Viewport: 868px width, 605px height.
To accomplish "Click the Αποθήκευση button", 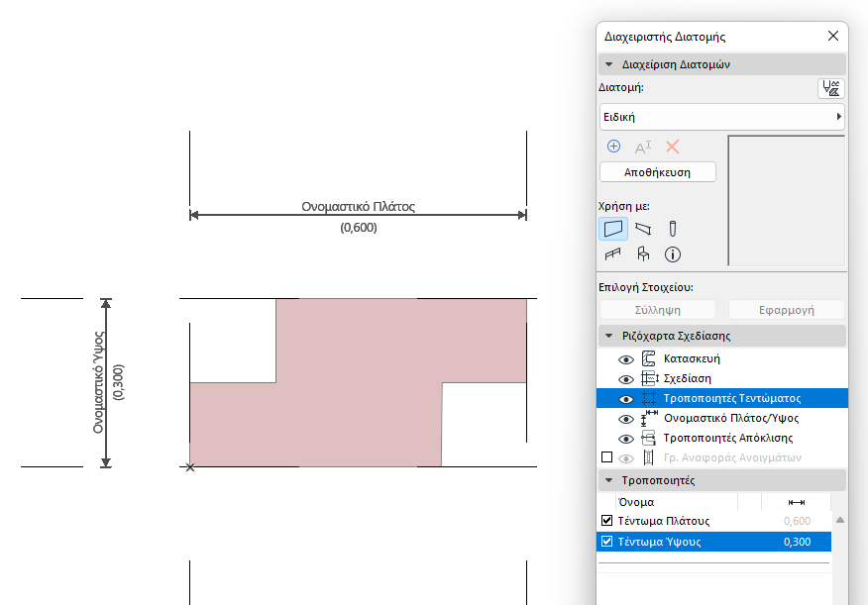I will coord(658,172).
